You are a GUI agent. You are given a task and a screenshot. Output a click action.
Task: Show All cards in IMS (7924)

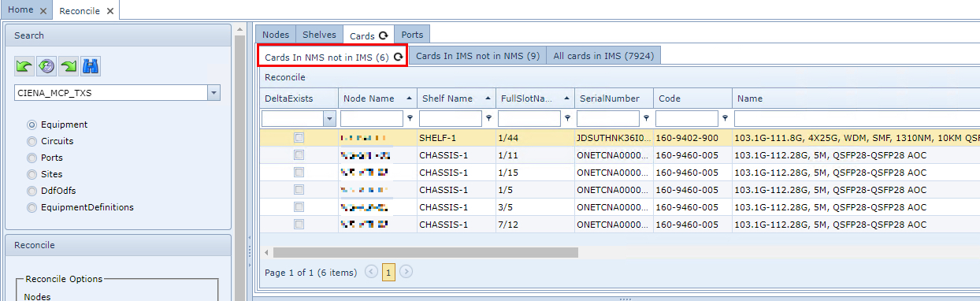pyautogui.click(x=603, y=56)
